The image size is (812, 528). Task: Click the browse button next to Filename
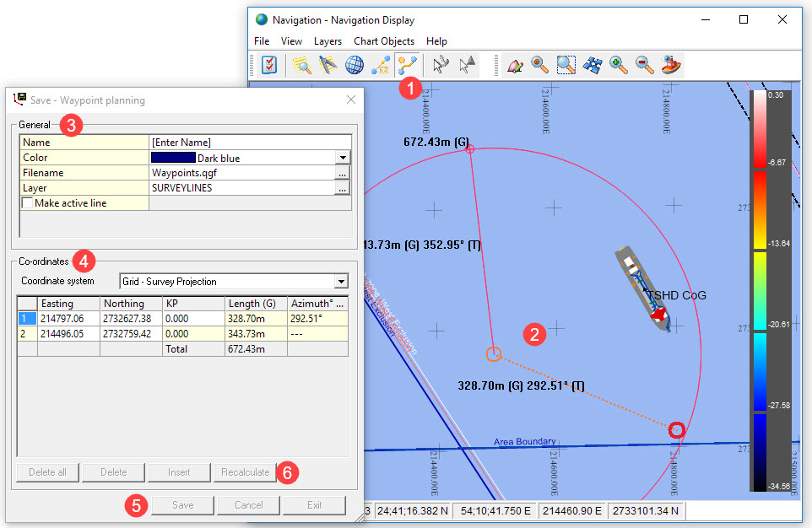coord(342,173)
